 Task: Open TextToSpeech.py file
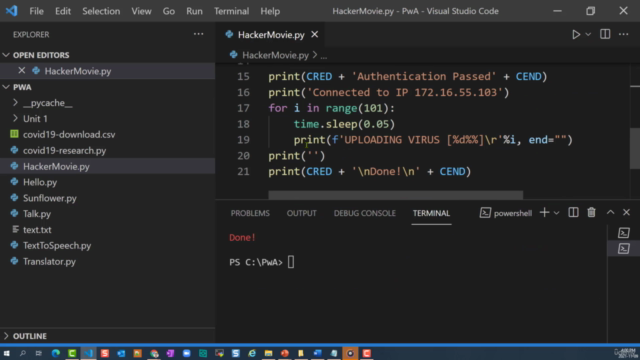click(57, 246)
